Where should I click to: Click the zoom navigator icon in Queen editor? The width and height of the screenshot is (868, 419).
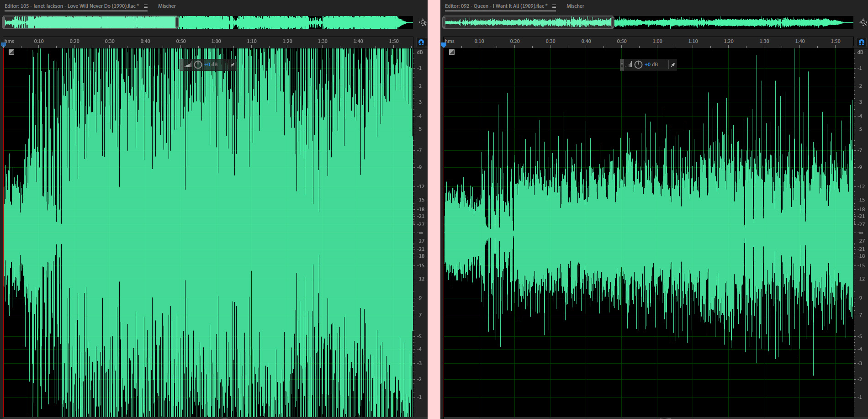[863, 22]
